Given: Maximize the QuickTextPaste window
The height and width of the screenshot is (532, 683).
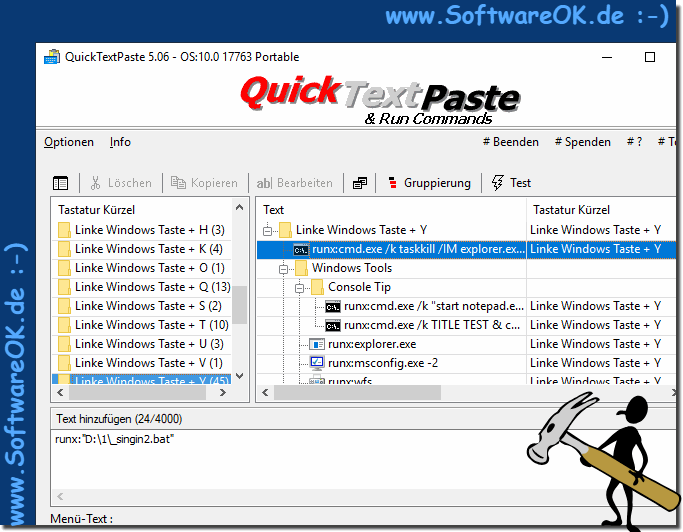Looking at the screenshot, I should (650, 57).
